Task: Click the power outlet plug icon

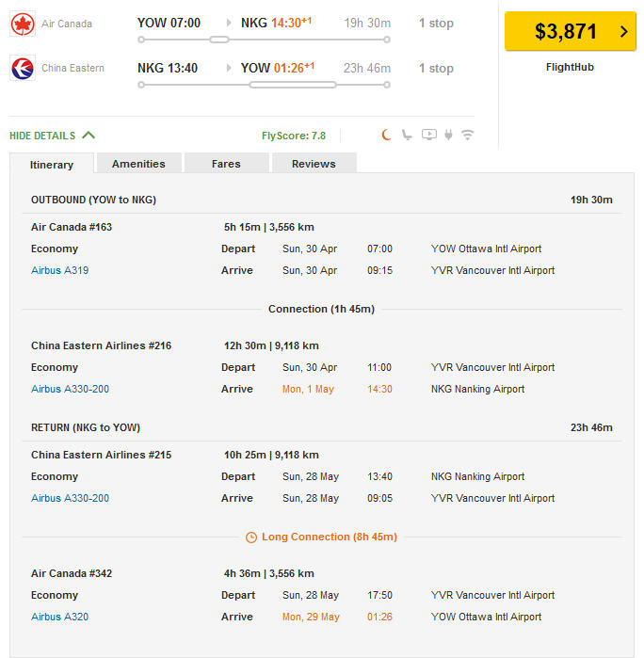Action: click(x=448, y=135)
